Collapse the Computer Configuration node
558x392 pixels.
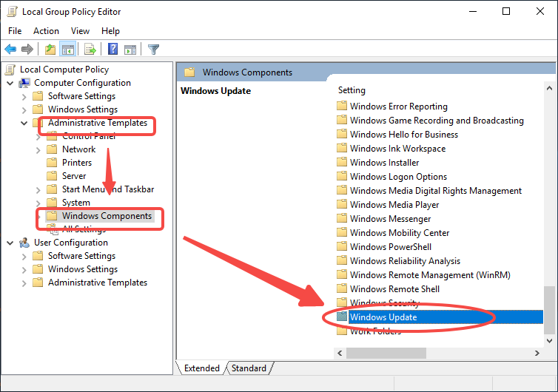[x=10, y=84]
